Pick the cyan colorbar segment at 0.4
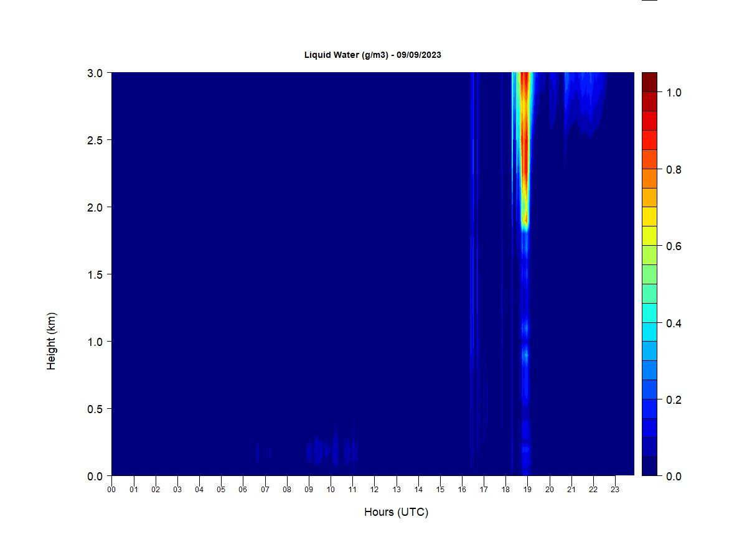The width and height of the screenshot is (747, 560). [649, 322]
